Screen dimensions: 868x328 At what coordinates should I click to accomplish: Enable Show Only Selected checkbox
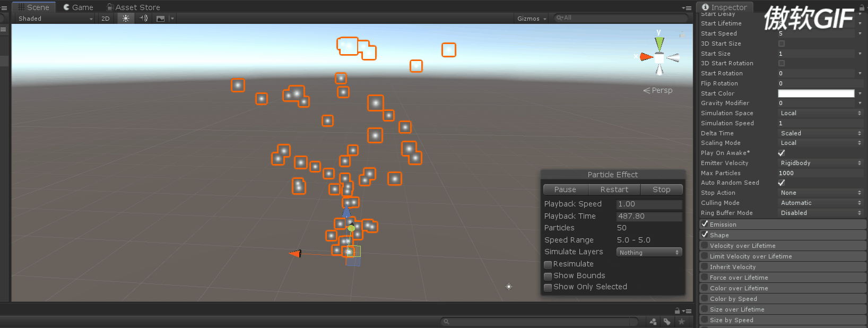click(548, 287)
